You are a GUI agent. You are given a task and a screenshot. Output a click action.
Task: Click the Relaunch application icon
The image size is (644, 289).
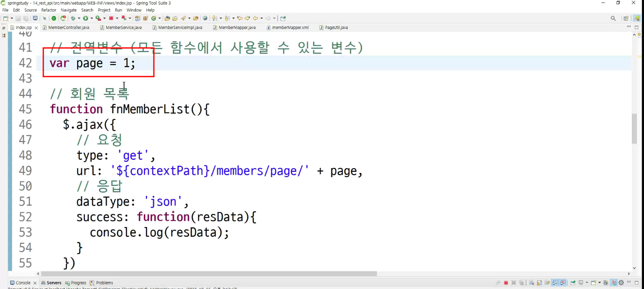coord(63,19)
